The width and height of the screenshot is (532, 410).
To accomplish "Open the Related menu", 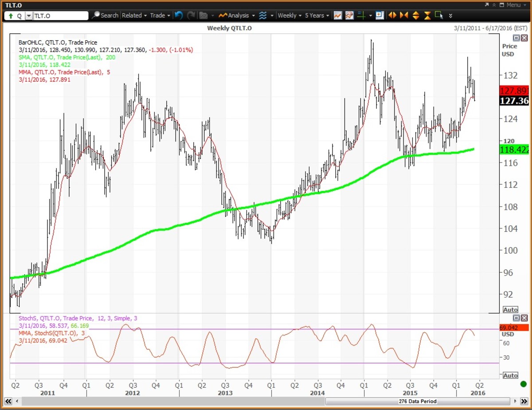I will click(x=134, y=16).
